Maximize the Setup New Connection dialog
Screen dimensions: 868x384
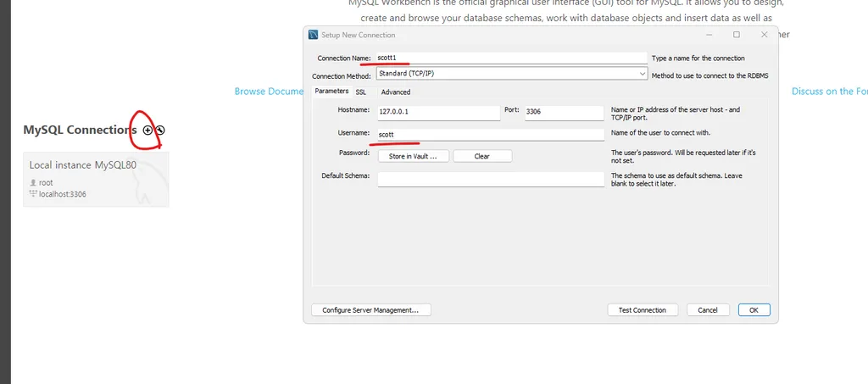(x=737, y=34)
